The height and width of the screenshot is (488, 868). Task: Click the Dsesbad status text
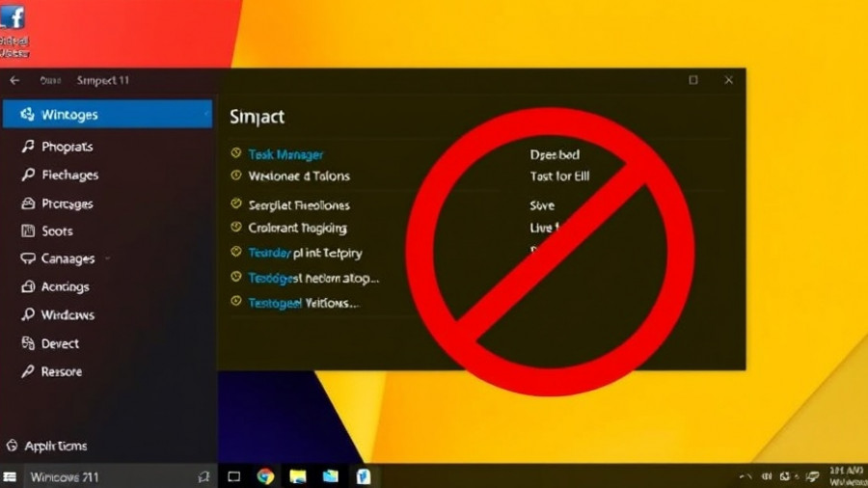(555, 155)
